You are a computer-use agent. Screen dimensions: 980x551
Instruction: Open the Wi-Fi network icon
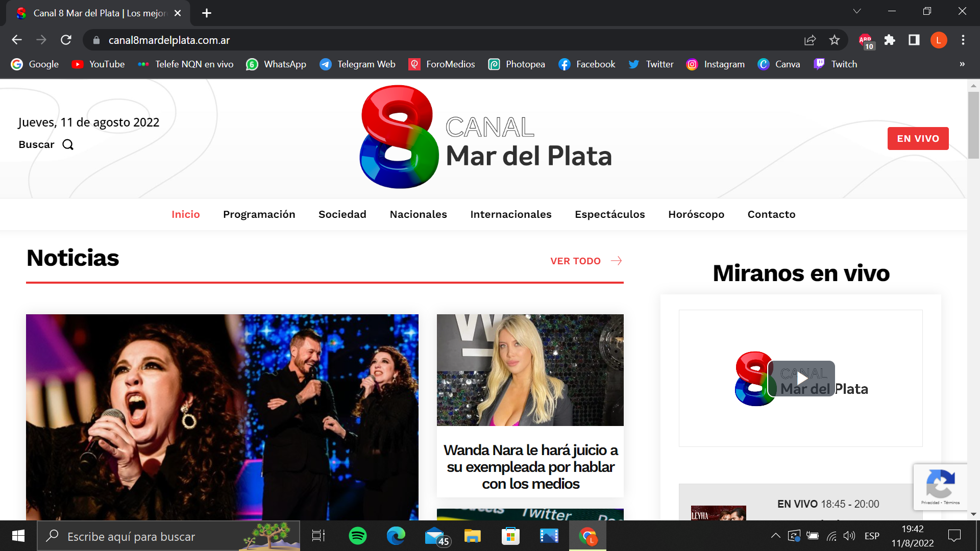click(x=831, y=536)
